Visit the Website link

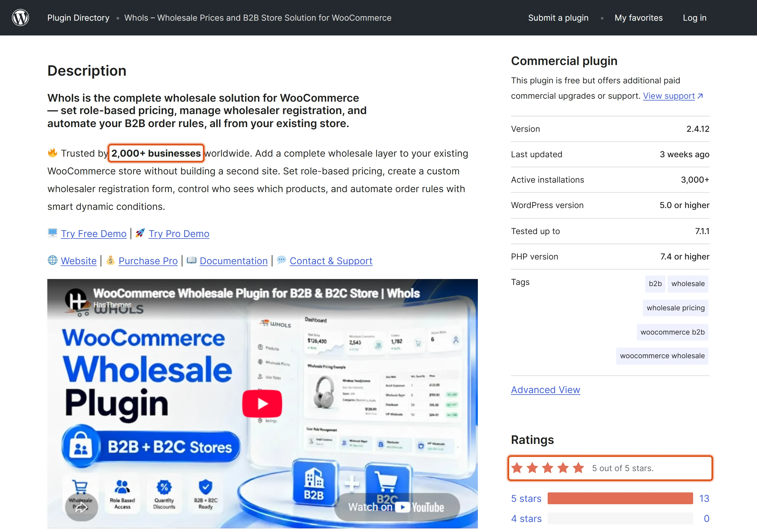79,261
